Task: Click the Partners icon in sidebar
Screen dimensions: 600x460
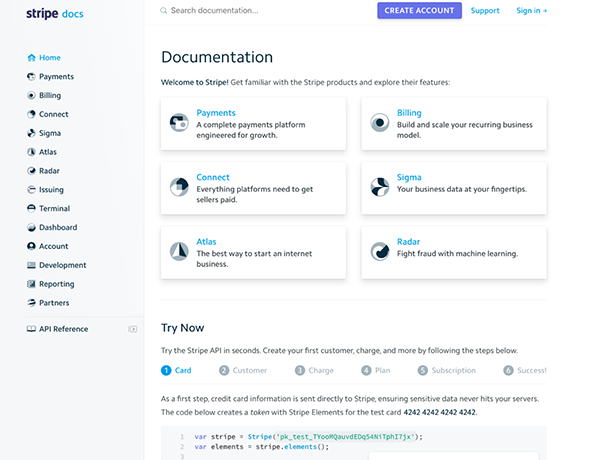Action: tap(31, 303)
